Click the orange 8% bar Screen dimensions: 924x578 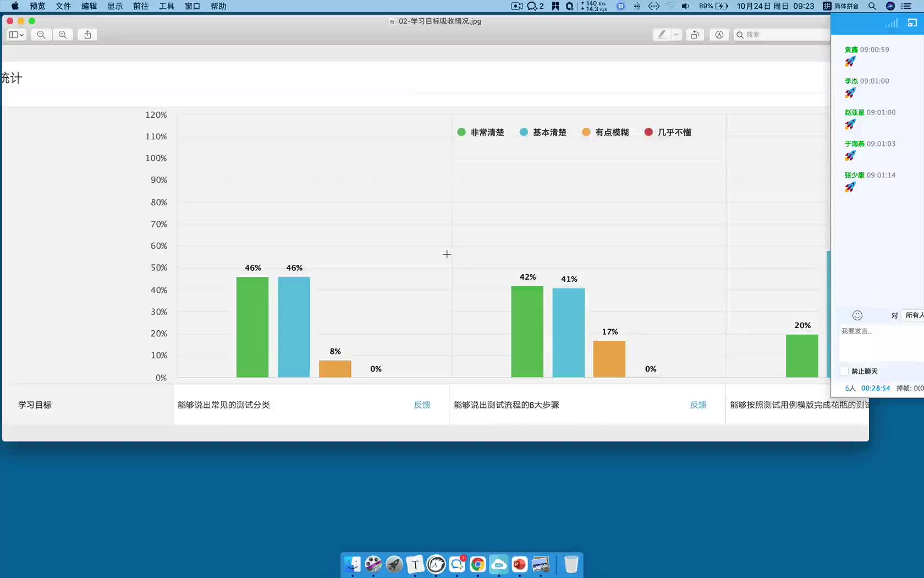click(335, 369)
